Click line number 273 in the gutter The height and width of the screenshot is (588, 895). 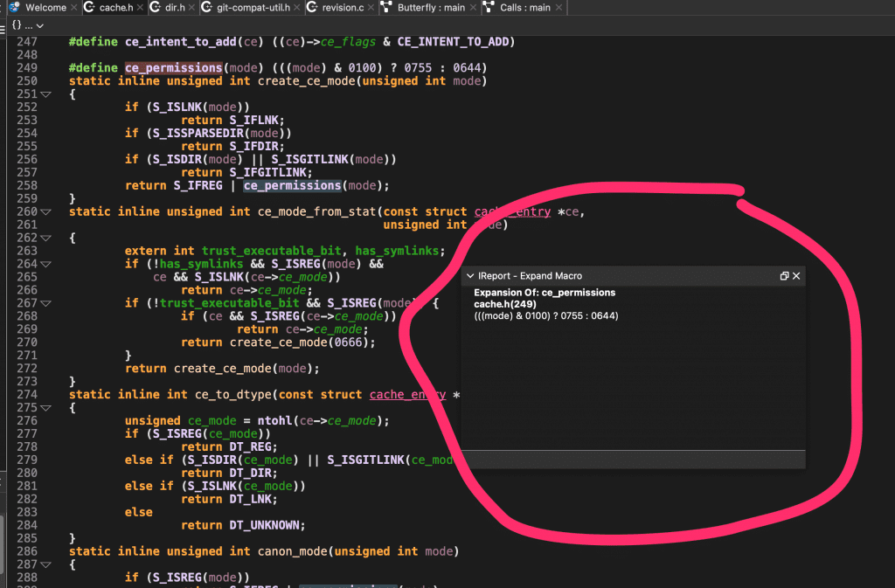point(27,382)
